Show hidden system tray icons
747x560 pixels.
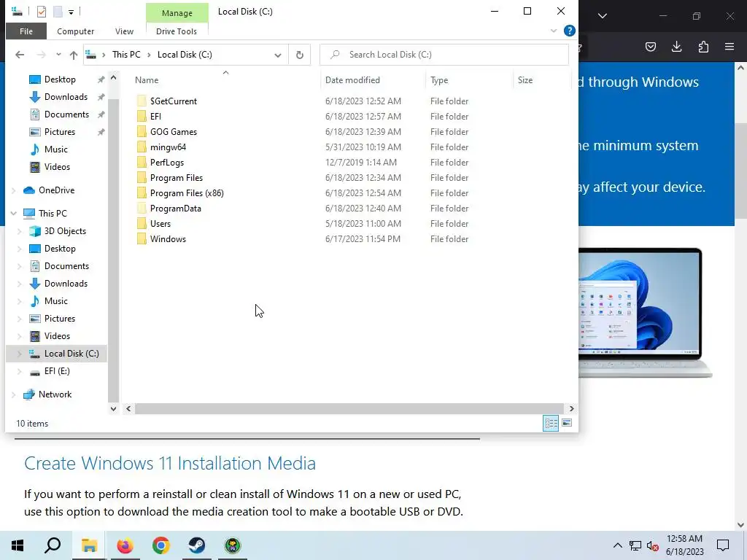[617, 545]
